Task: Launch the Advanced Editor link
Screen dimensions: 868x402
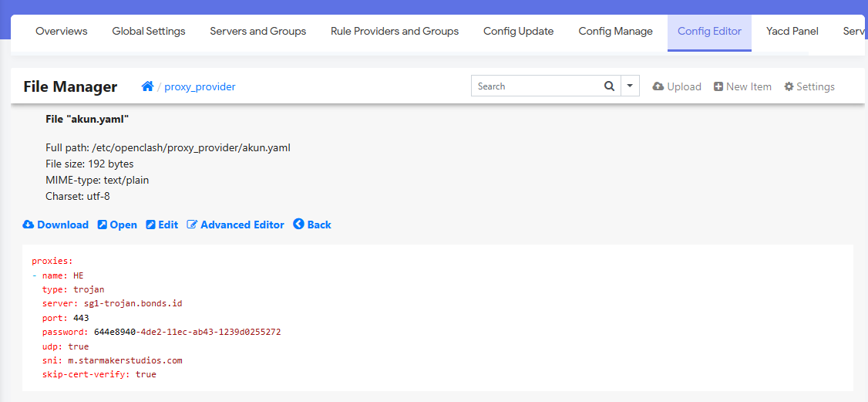Action: tap(243, 225)
